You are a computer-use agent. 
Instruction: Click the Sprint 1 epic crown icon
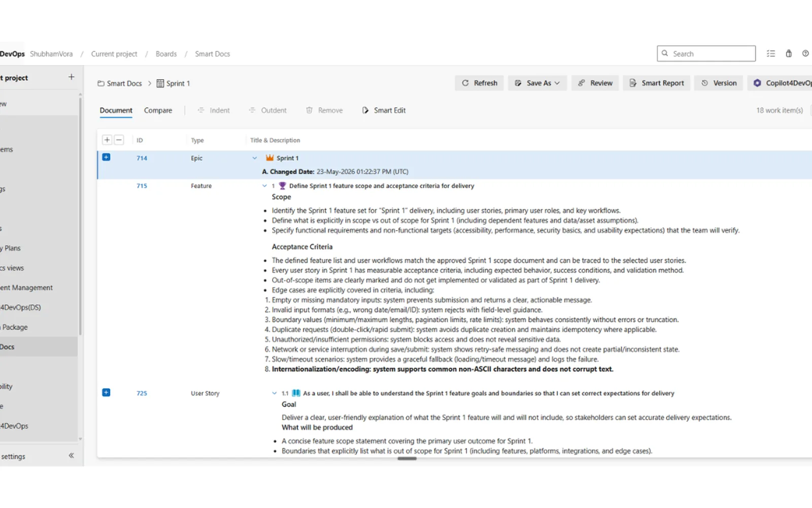click(269, 158)
